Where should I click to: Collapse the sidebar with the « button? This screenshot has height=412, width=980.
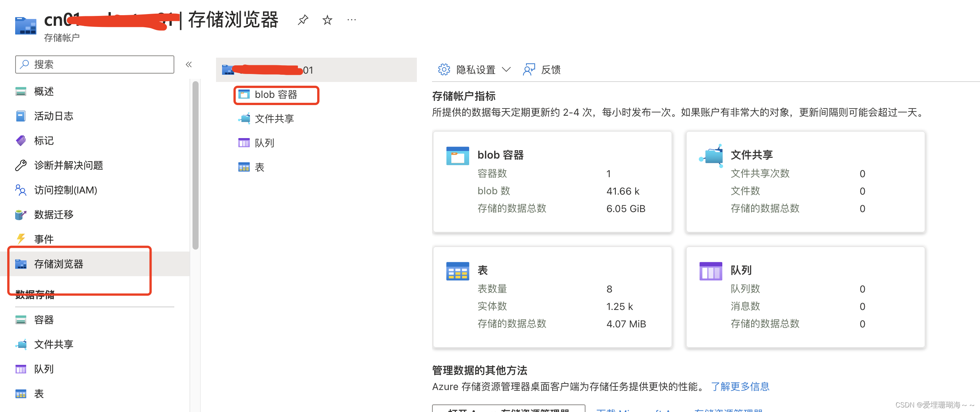point(189,64)
